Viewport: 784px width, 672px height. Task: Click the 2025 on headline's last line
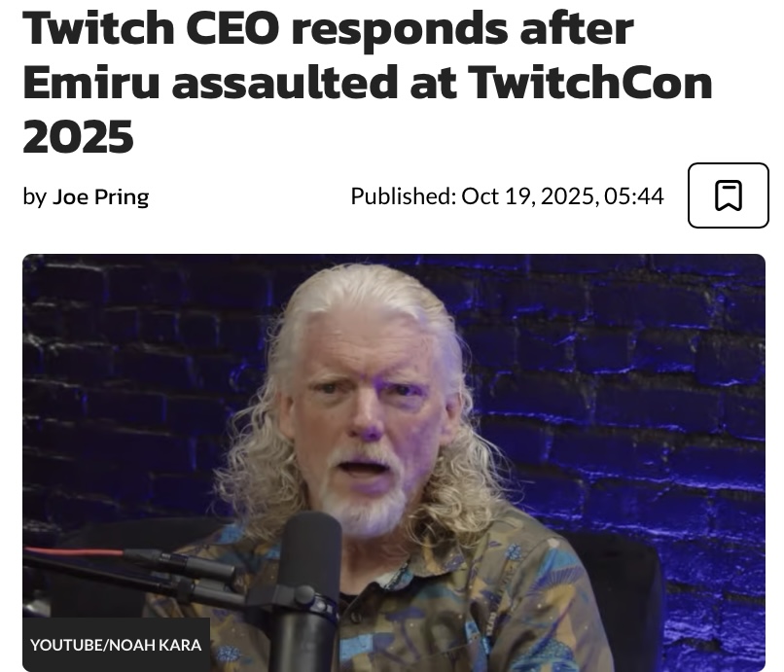[x=78, y=137]
